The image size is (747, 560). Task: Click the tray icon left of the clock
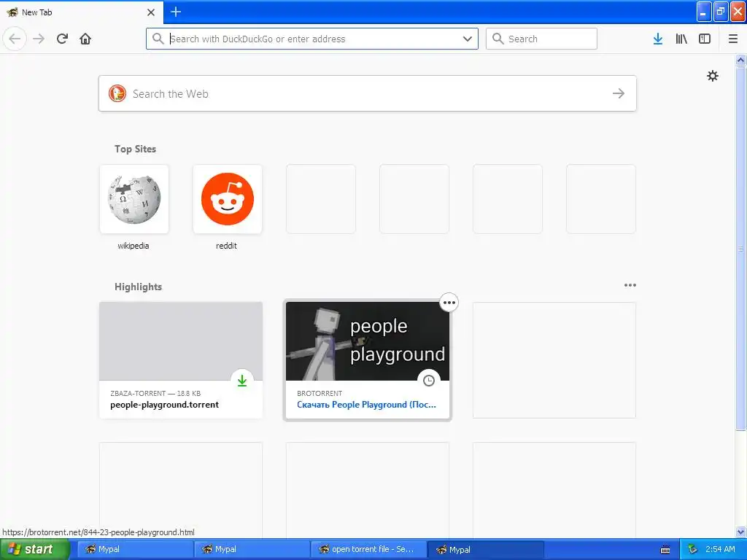[x=692, y=549]
